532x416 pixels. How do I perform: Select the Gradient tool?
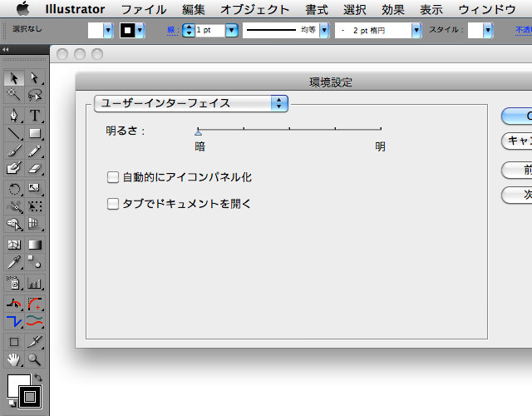coord(35,245)
